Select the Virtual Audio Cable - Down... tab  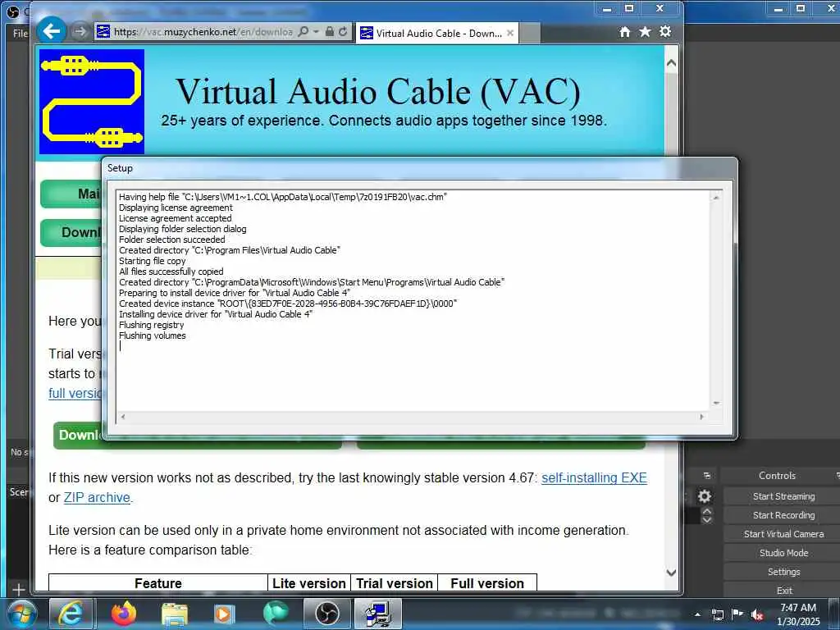click(x=437, y=33)
